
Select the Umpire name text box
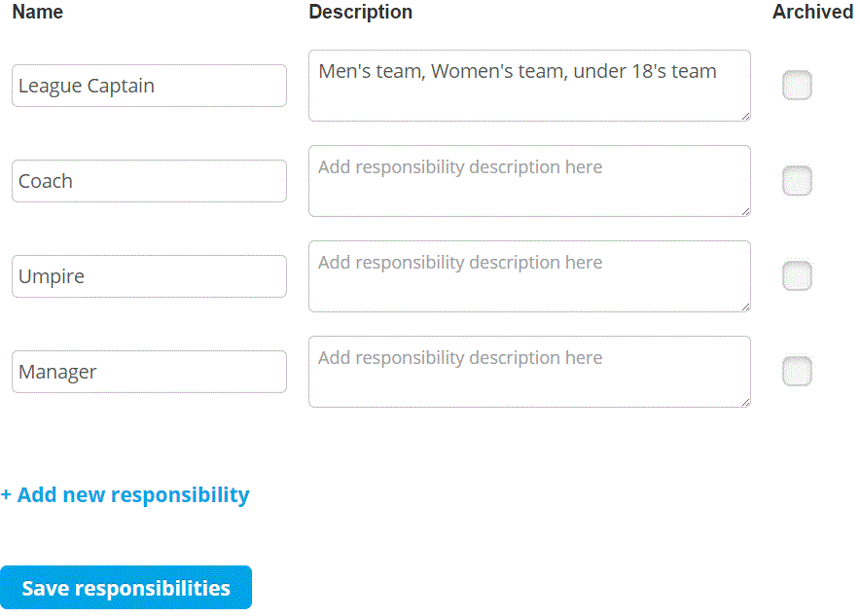coord(149,276)
